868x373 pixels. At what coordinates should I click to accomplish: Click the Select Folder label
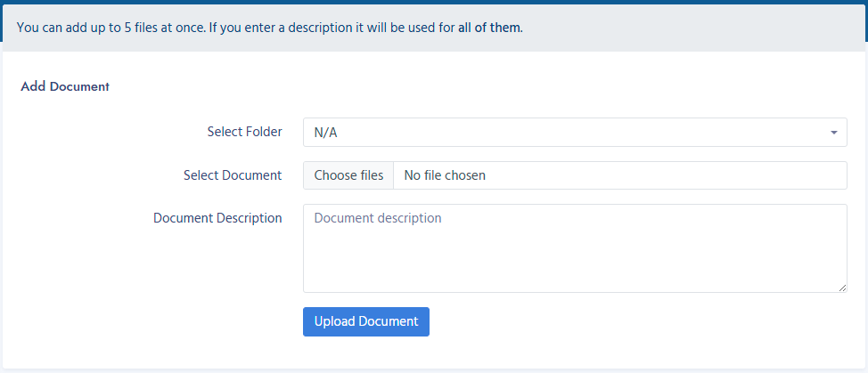click(244, 132)
